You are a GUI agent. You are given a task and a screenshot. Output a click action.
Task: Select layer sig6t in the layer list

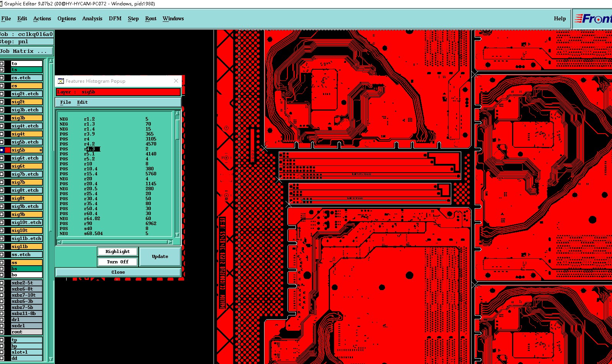(x=26, y=166)
